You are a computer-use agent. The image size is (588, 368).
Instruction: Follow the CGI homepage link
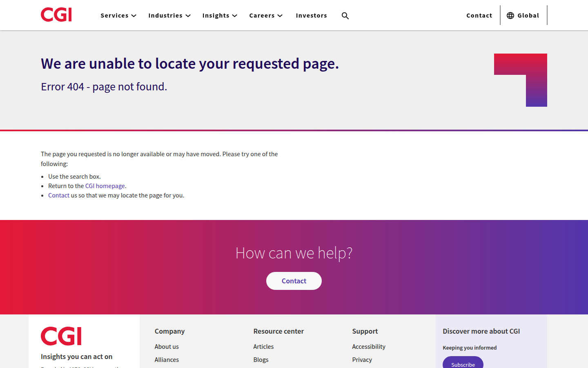pos(105,186)
